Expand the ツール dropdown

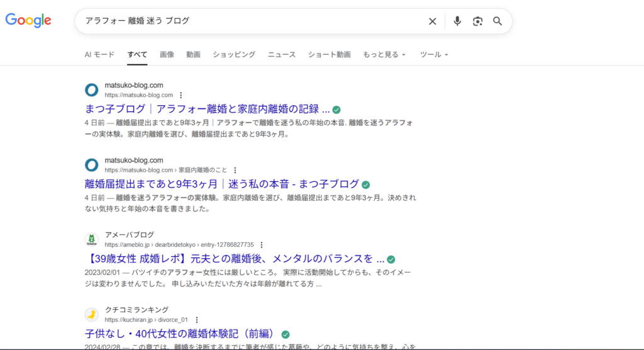tap(434, 54)
